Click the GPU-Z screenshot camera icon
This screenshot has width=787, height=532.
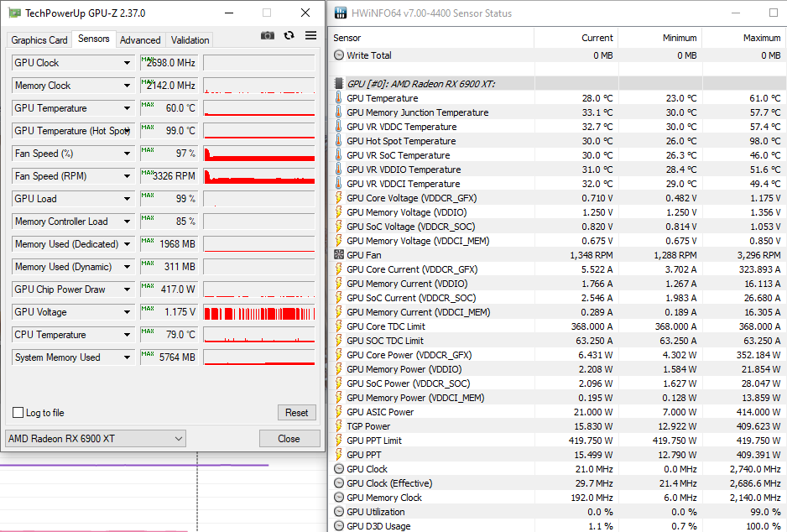pos(268,35)
